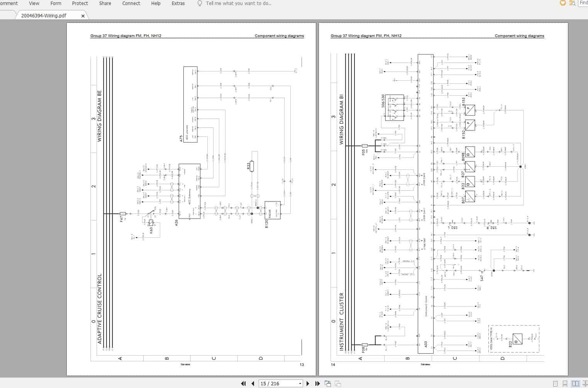Viewport: 588px width, 388px height.
Task: Click the search folder icon beside Find
Action: coord(573,3)
